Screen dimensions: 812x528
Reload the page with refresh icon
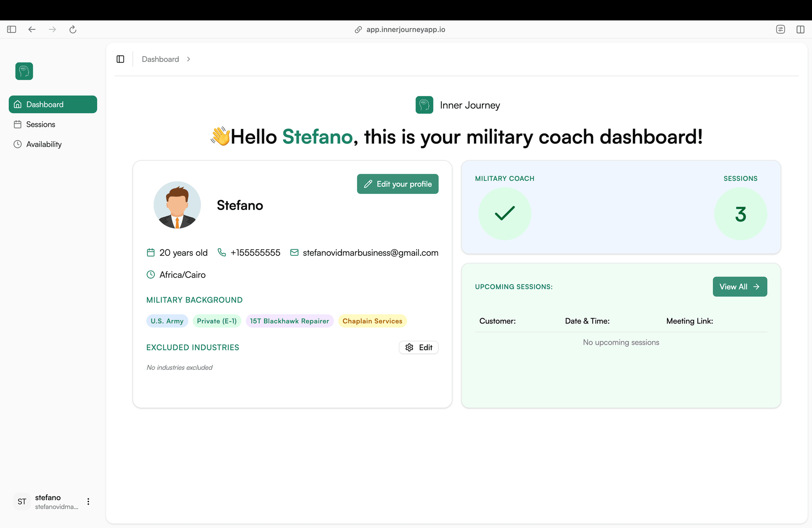[x=73, y=29]
